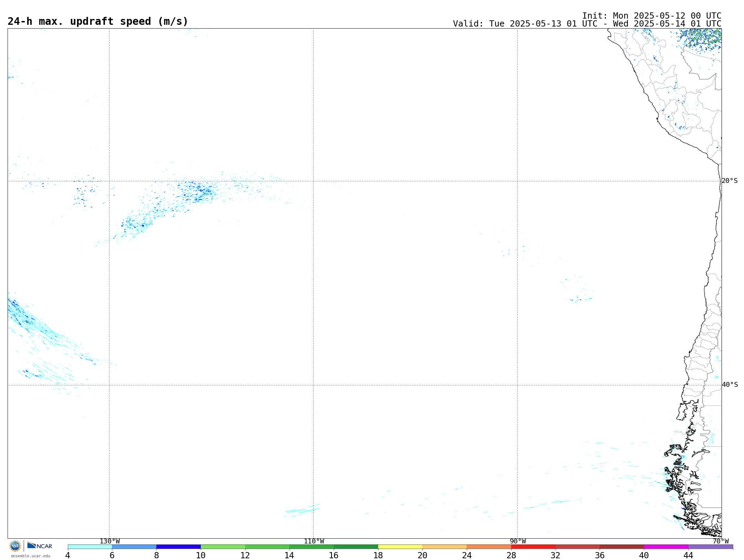The height and width of the screenshot is (560, 744).
Task: Click the NSF logo
Action: tap(15, 546)
